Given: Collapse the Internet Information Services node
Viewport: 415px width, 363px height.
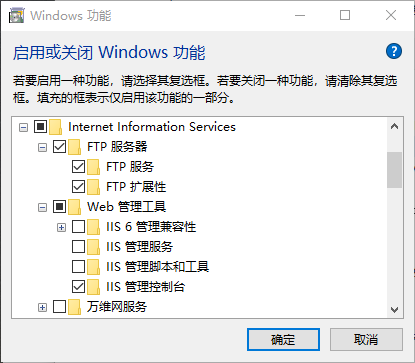Looking at the screenshot, I should (23, 127).
